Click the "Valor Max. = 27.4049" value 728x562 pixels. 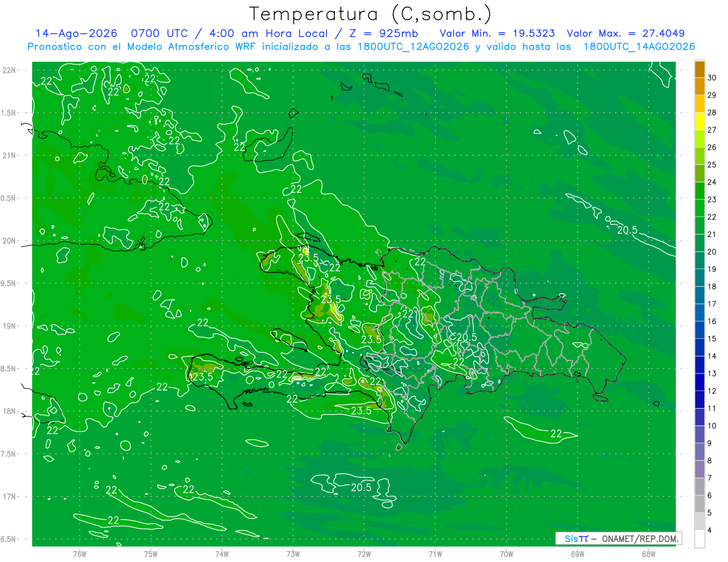coord(625,34)
